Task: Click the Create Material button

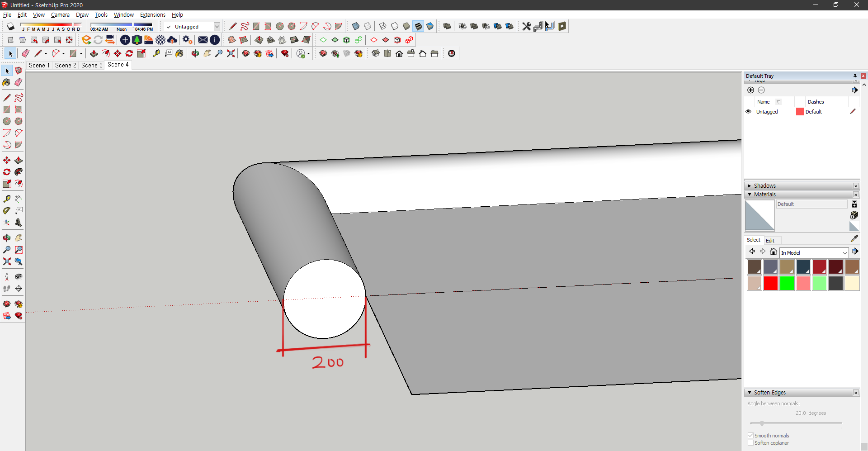Action: [x=854, y=215]
